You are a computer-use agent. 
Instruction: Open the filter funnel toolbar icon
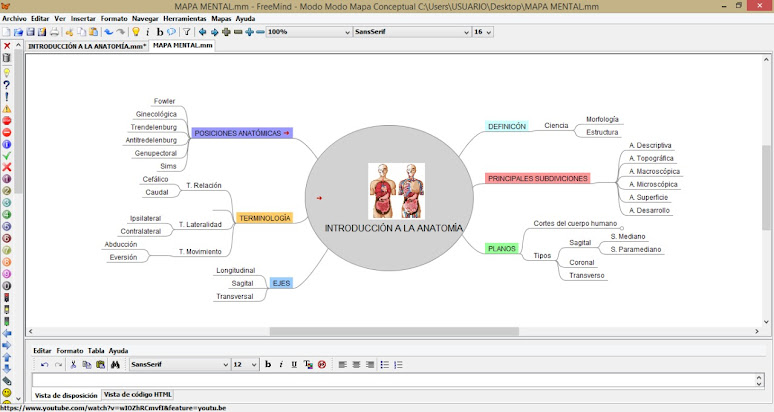point(187,32)
